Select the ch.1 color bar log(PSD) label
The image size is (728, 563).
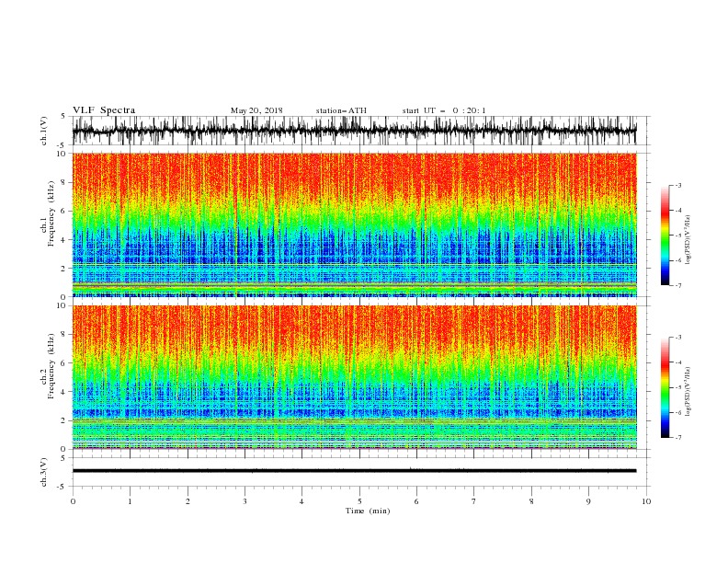(x=688, y=240)
